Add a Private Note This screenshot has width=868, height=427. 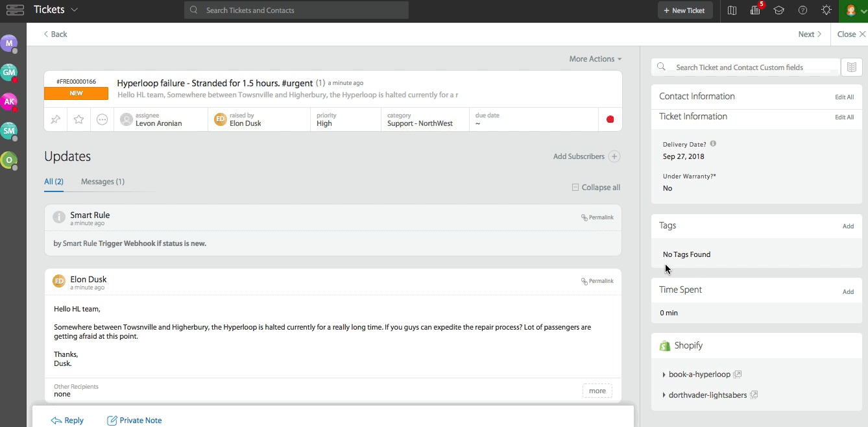pyautogui.click(x=134, y=421)
